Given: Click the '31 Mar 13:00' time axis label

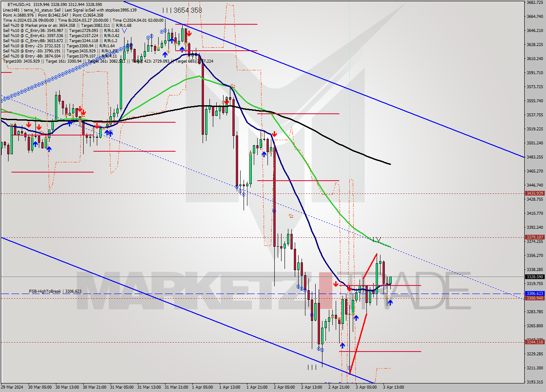Looking at the screenshot, I should tap(149, 387).
